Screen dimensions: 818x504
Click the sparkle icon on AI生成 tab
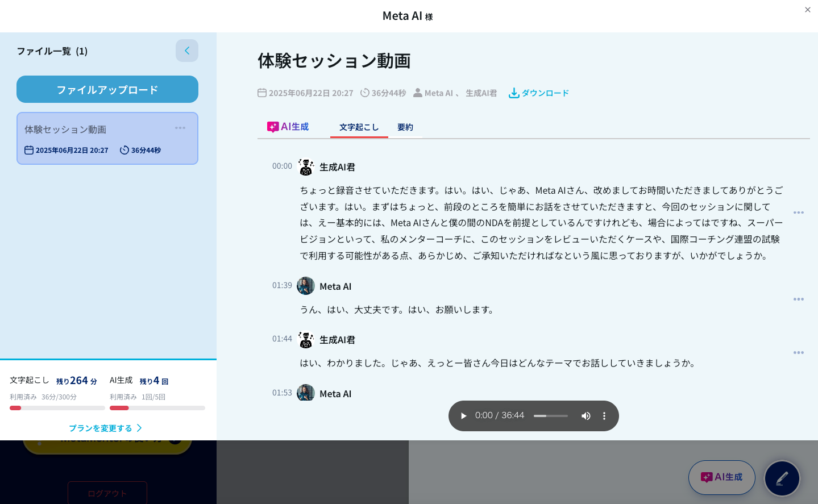tap(273, 127)
